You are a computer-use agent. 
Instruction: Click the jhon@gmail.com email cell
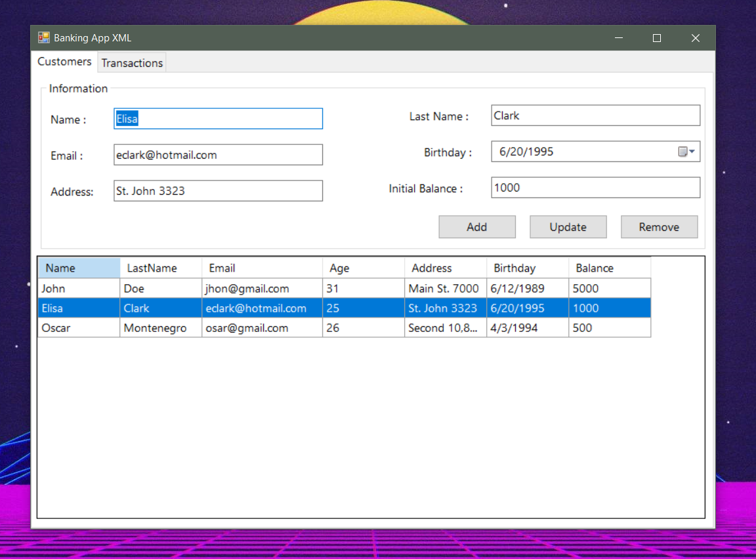coord(262,288)
